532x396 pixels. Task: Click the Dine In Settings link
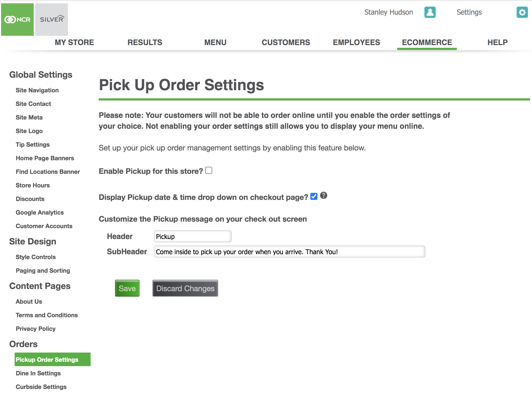(x=39, y=373)
